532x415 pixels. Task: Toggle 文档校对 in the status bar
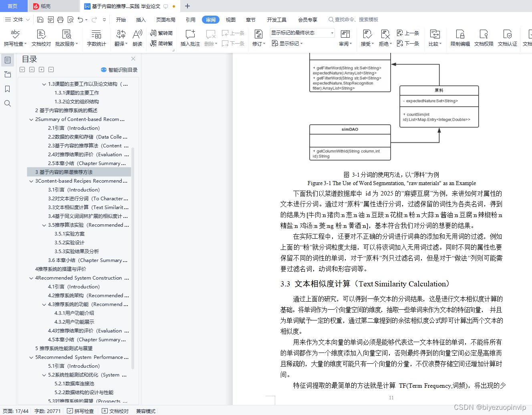[115, 411]
